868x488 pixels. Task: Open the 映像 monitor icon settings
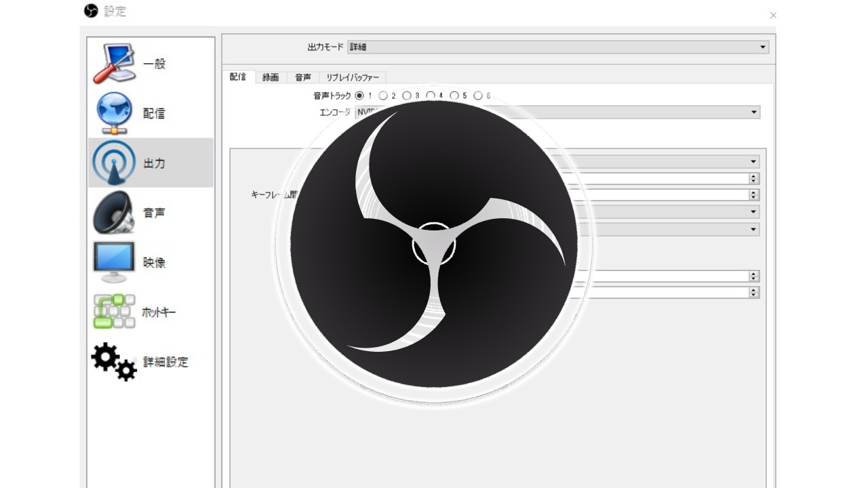coord(113,262)
